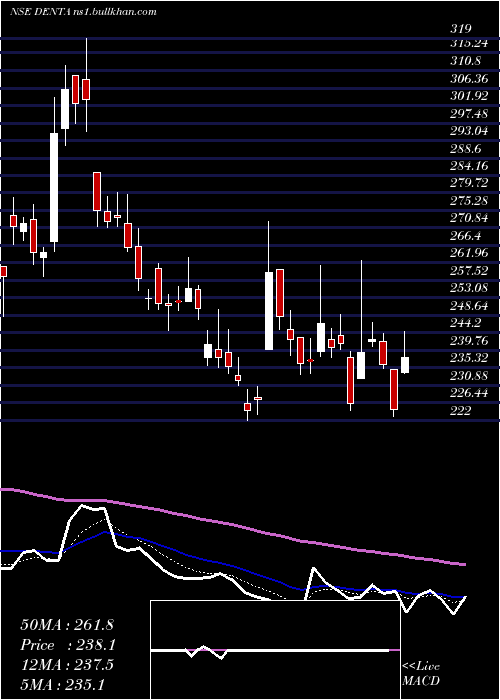500x700 pixels.
Task: Click the <<Live MACD label
Action: pos(421,674)
